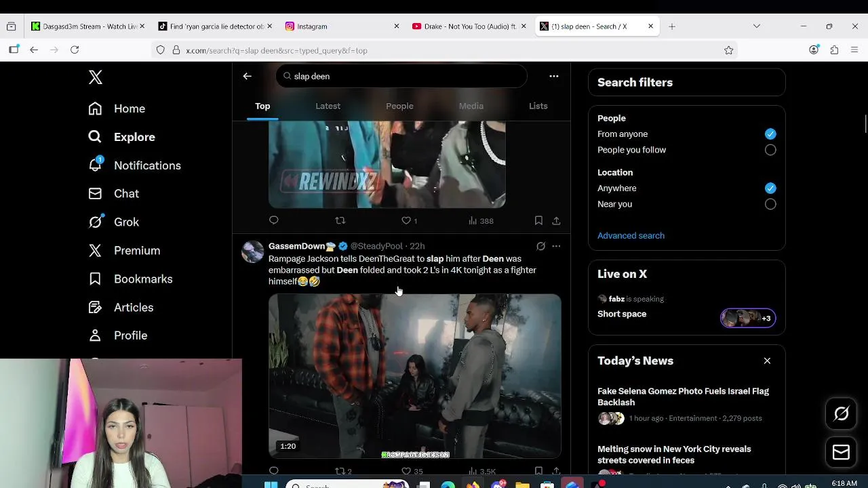Switch to the People tab
The width and height of the screenshot is (868, 488).
click(399, 106)
